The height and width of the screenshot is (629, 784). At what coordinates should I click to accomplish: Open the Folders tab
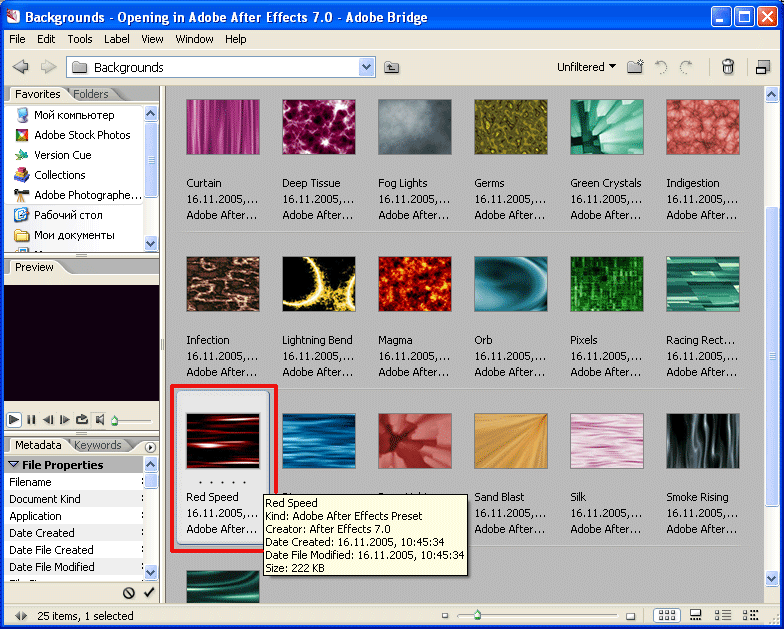coord(91,94)
